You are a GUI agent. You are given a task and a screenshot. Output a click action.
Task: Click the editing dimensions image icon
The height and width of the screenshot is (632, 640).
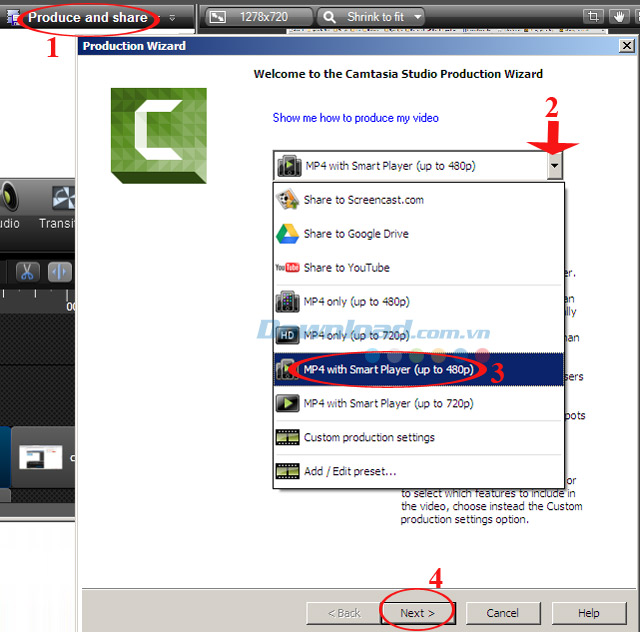(218, 17)
